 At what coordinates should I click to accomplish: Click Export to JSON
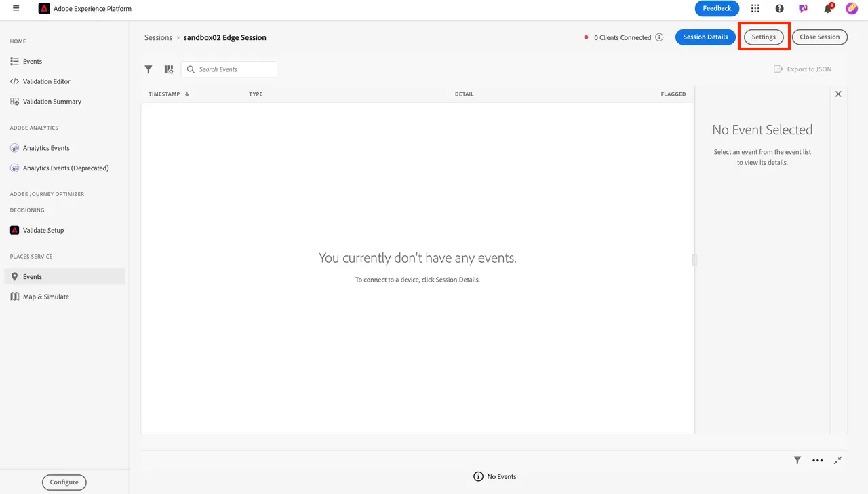point(803,69)
